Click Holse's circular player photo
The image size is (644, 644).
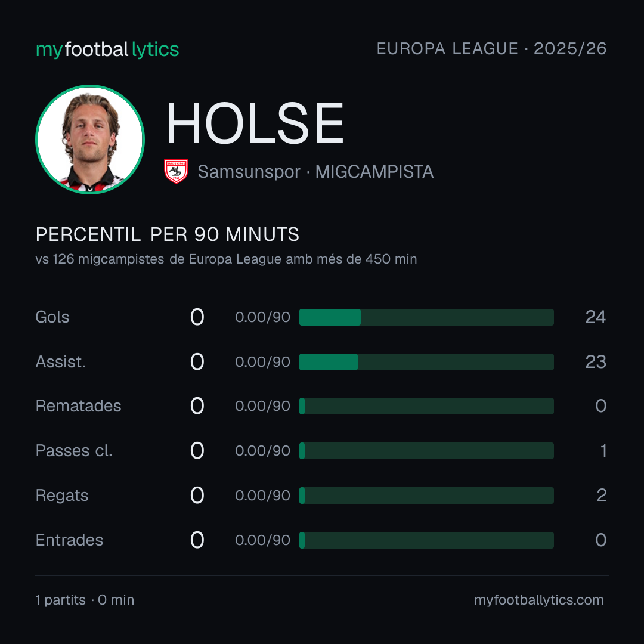[x=90, y=140]
